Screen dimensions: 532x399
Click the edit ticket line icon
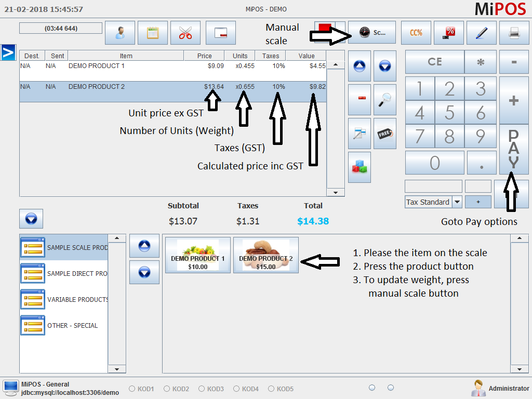[x=360, y=134]
